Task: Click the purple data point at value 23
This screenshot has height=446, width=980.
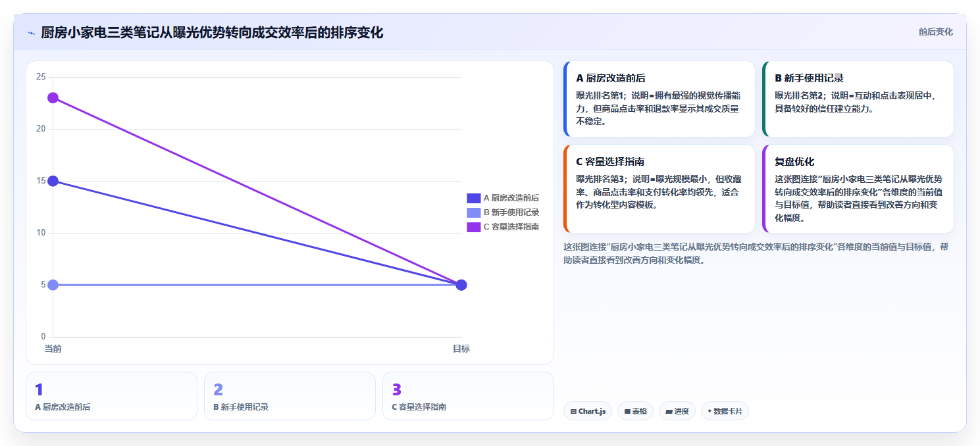Action: point(53,98)
